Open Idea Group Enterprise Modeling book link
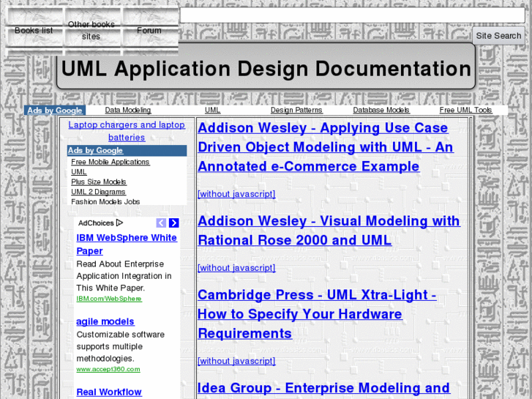 point(323,388)
